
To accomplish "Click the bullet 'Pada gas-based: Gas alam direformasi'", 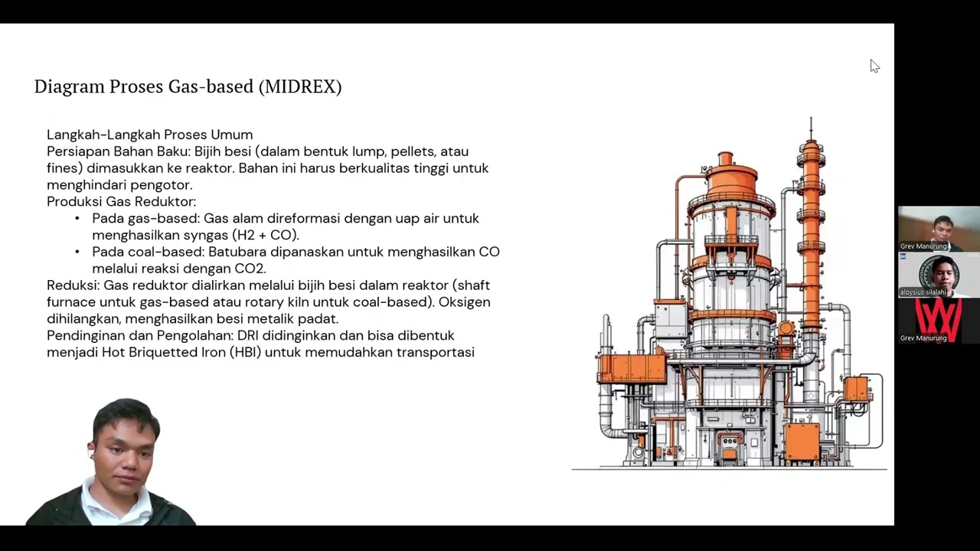I will pos(286,218).
